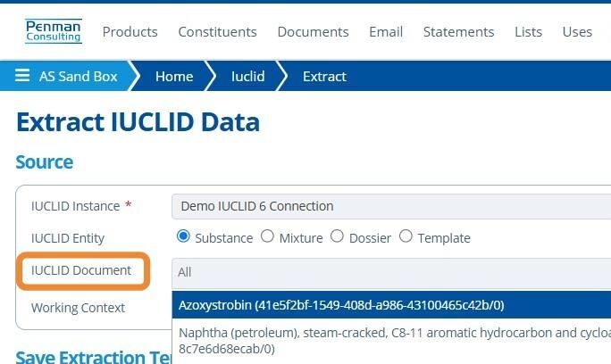The width and height of the screenshot is (611, 364).
Task: Open the IUCLID Instance dropdown
Action: (x=391, y=206)
